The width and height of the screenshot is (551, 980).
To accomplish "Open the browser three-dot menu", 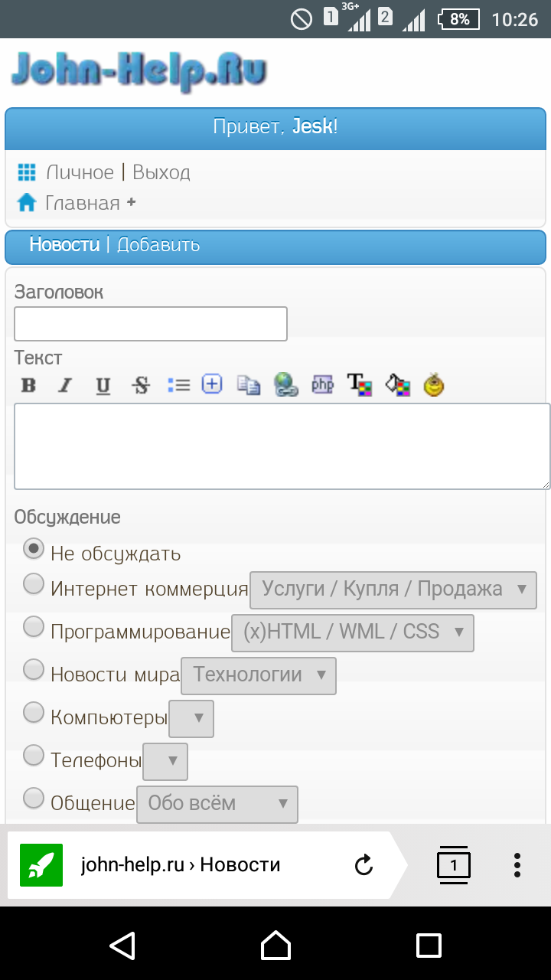I will pyautogui.click(x=517, y=865).
